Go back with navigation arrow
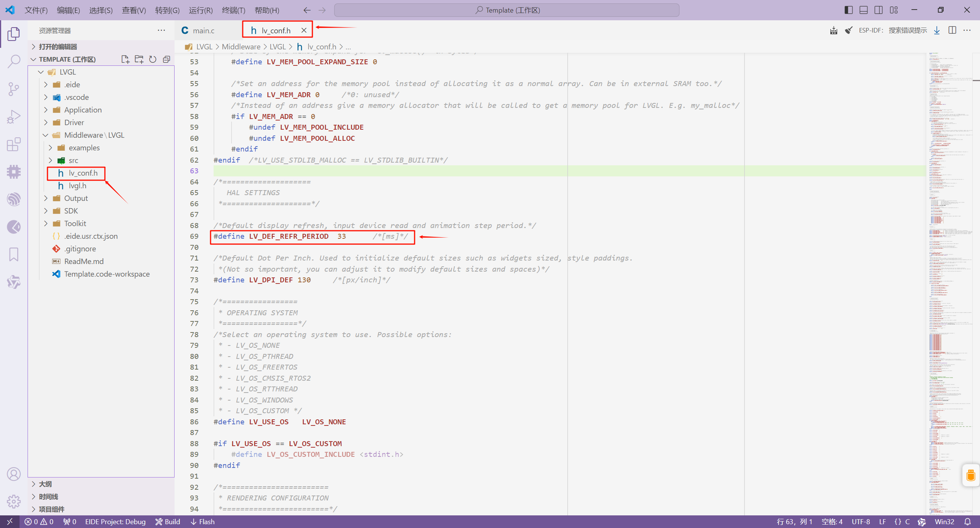The height and width of the screenshot is (528, 980). pyautogui.click(x=307, y=10)
